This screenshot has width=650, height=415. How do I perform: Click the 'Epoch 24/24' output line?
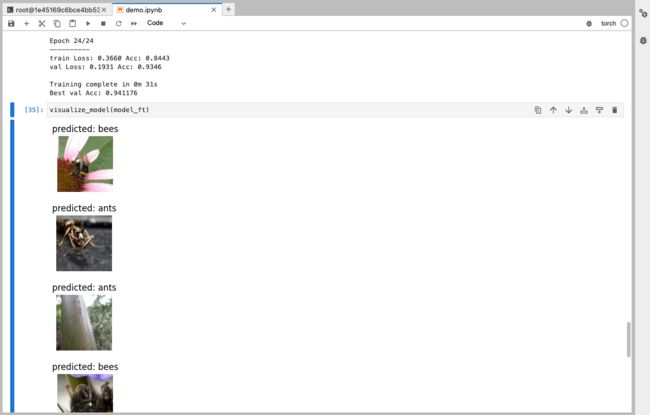[71, 41]
